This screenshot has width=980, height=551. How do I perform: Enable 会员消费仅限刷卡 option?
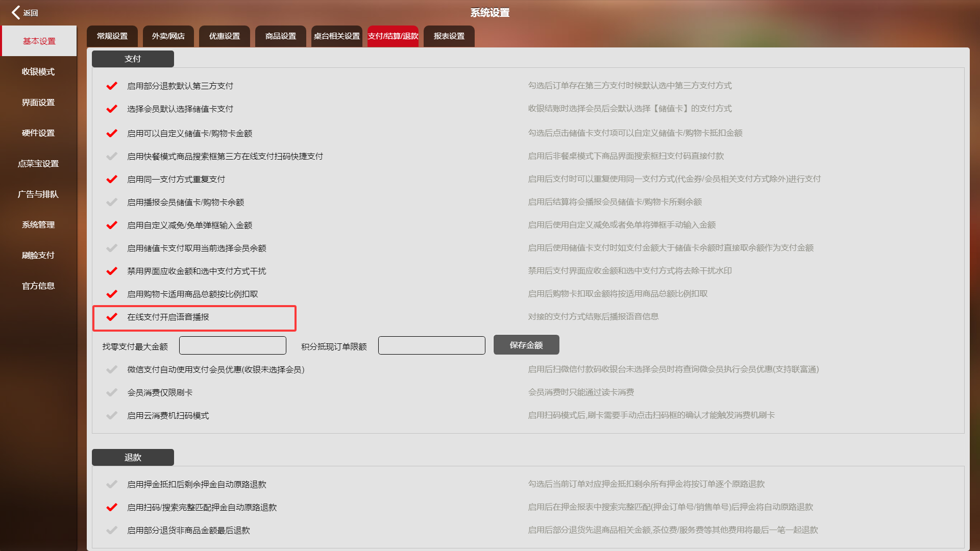(112, 392)
